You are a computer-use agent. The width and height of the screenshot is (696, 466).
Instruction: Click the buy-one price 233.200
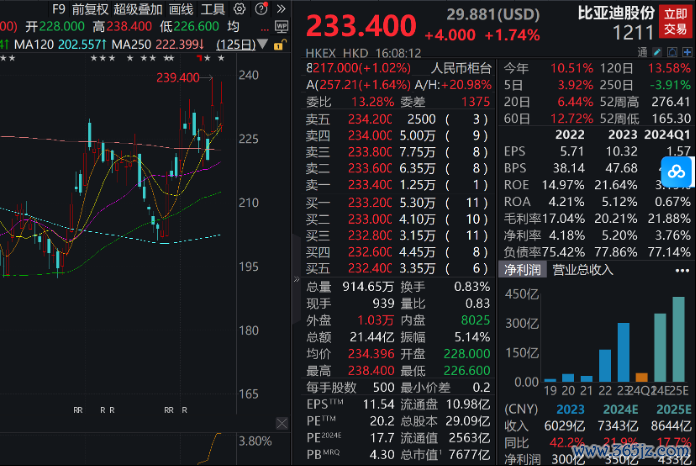pos(370,203)
